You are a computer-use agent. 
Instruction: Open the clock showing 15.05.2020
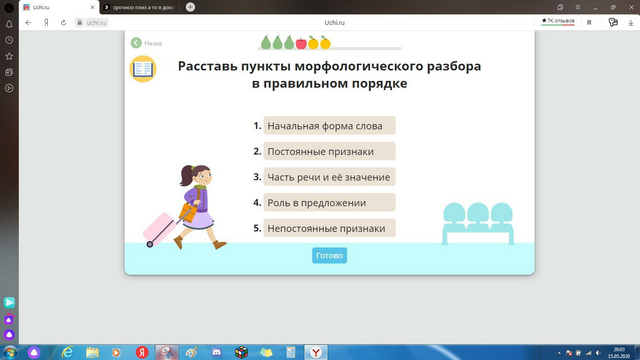[x=619, y=353]
